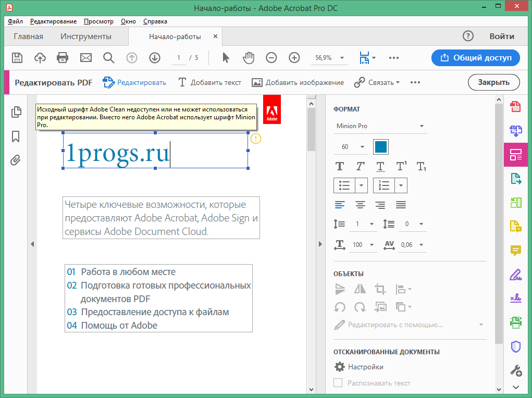The height and width of the screenshot is (398, 532).
Task: Click the Save file floppy disk icon
Action: [x=17, y=58]
